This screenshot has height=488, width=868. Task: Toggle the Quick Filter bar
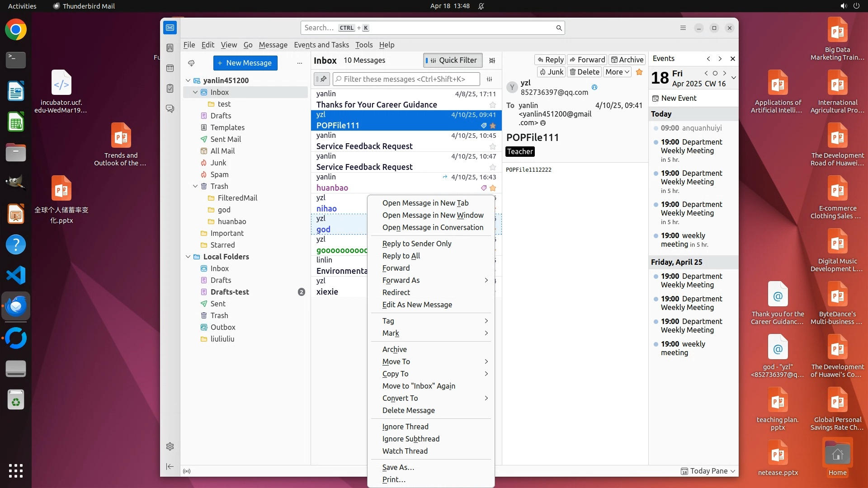pos(453,61)
